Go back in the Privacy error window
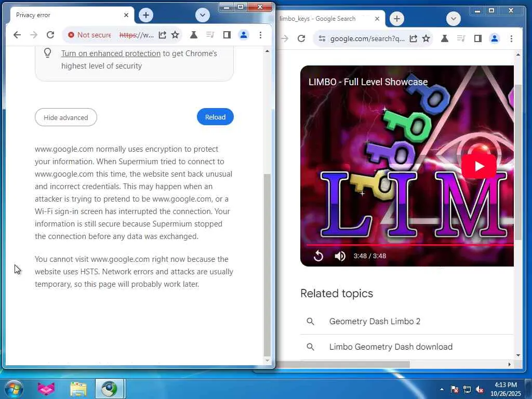Screen dimensions: 532x399 coord(17,35)
